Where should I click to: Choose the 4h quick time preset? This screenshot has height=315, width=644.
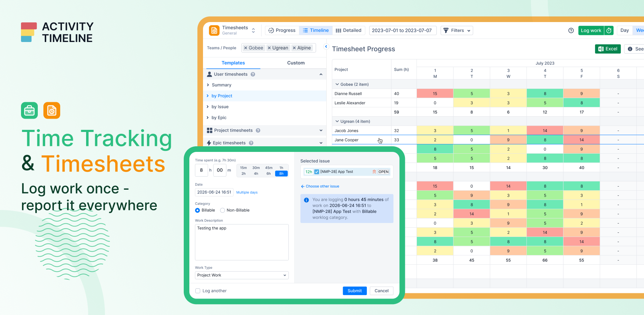pos(256,174)
